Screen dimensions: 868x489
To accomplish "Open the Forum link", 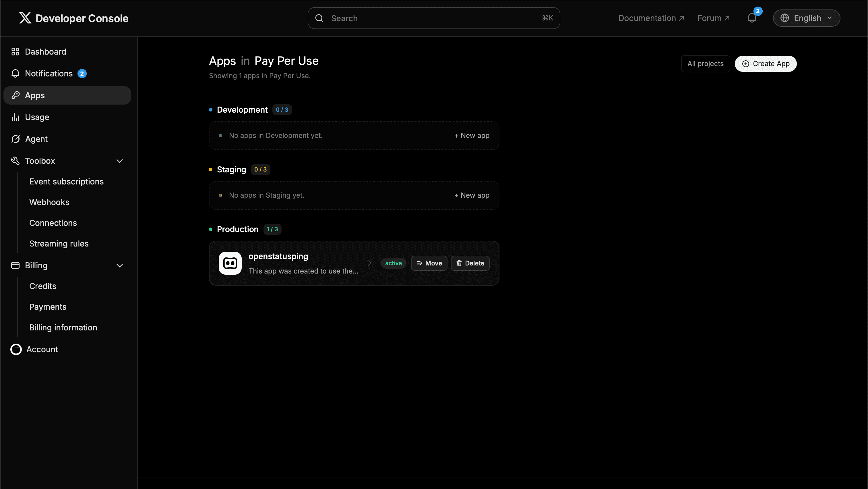I will point(713,18).
